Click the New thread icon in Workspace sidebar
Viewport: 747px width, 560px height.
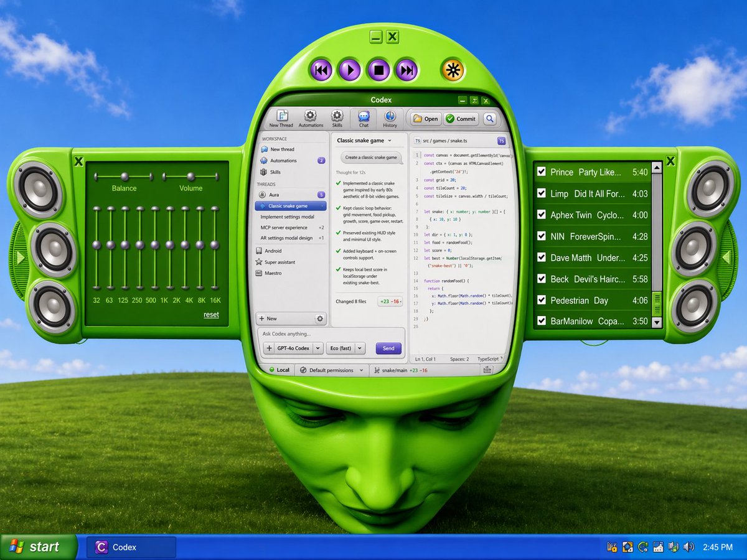(264, 149)
